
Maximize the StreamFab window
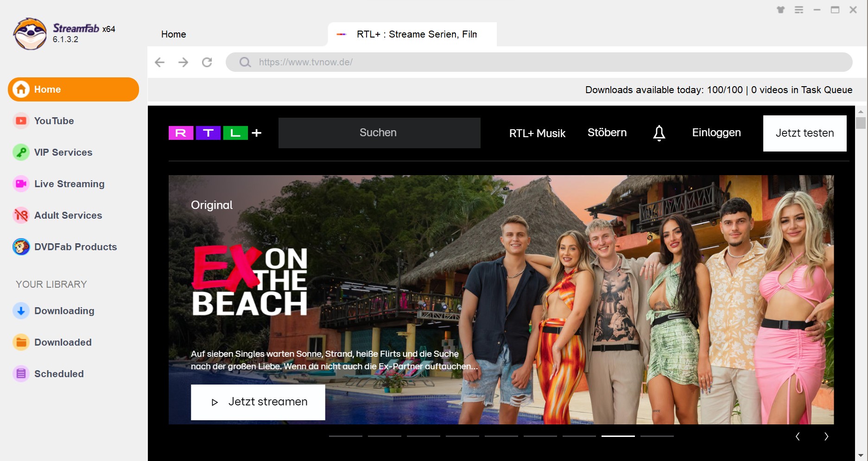pyautogui.click(x=835, y=10)
